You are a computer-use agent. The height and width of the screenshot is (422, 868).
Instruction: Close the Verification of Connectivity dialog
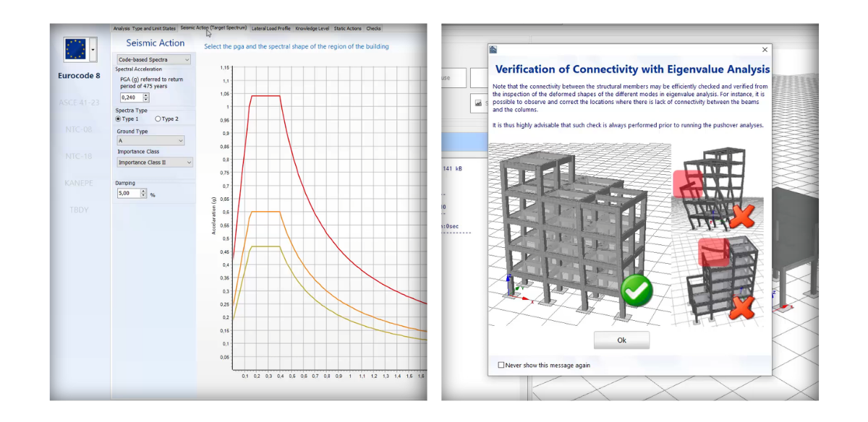[765, 50]
